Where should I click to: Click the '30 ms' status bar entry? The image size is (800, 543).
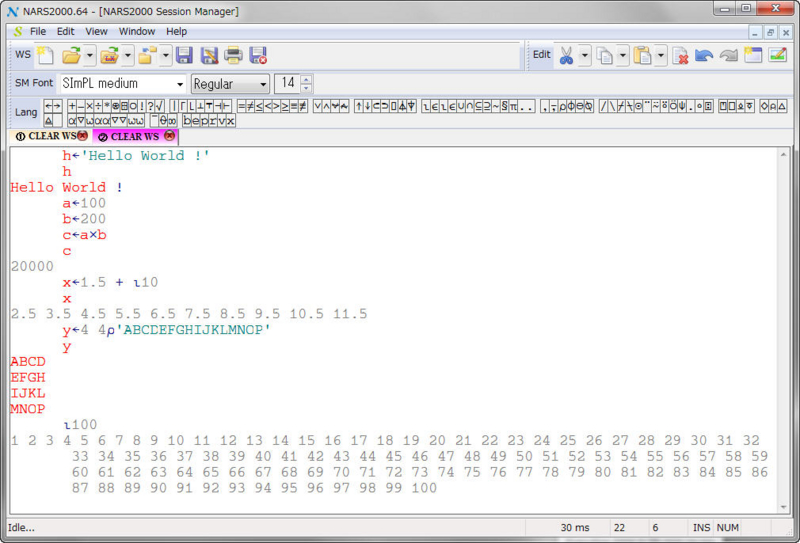[575, 528]
